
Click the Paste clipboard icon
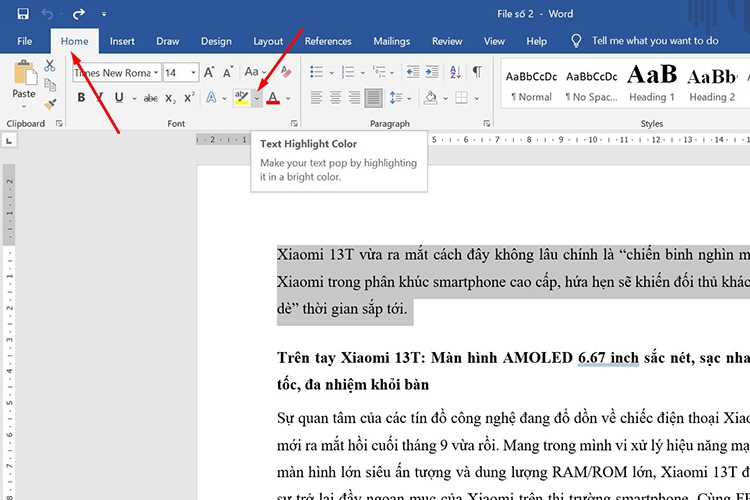[24, 73]
